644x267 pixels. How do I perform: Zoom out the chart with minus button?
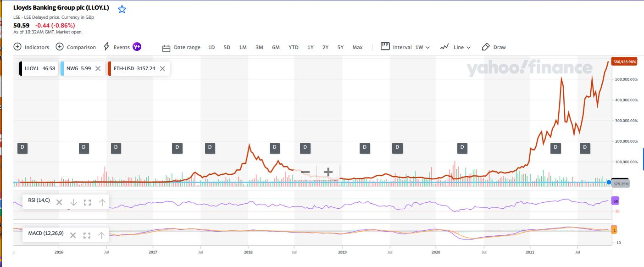point(305,172)
